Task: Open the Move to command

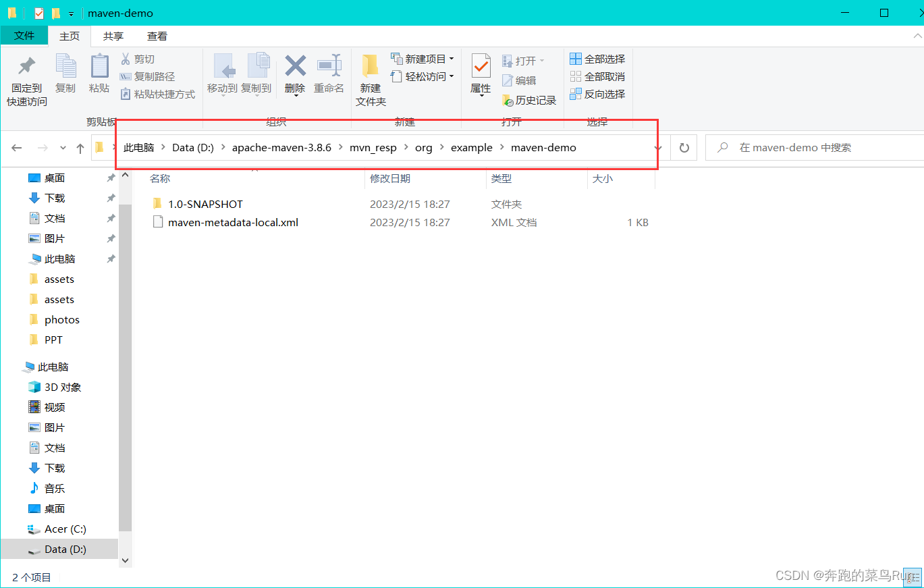Action: click(x=222, y=74)
